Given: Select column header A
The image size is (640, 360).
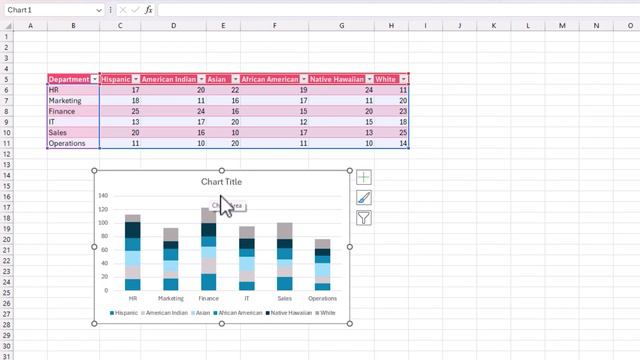Looking at the screenshot, I should (30, 26).
